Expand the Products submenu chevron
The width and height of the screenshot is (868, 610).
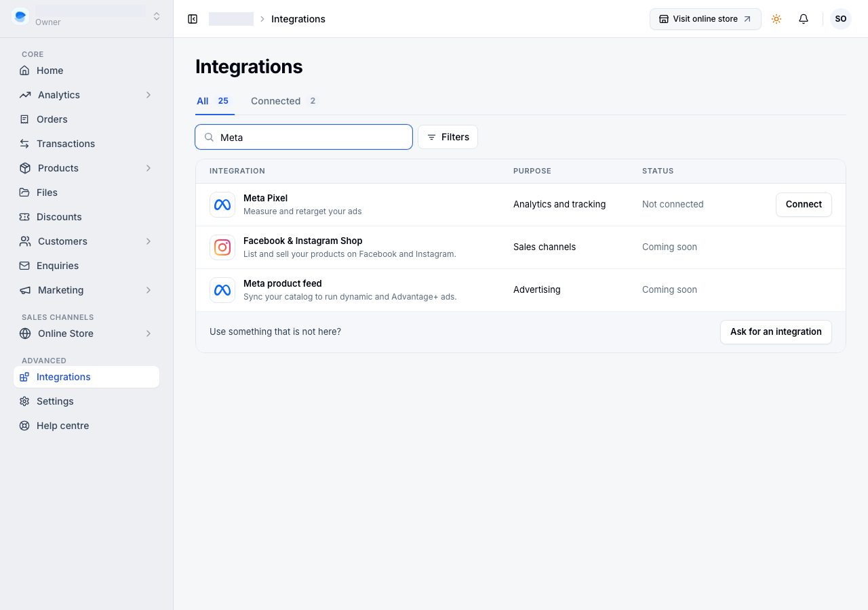tap(149, 168)
